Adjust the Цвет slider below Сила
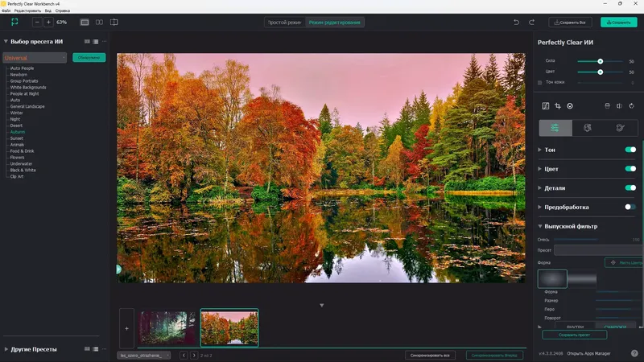The image size is (644, 362). 600,72
